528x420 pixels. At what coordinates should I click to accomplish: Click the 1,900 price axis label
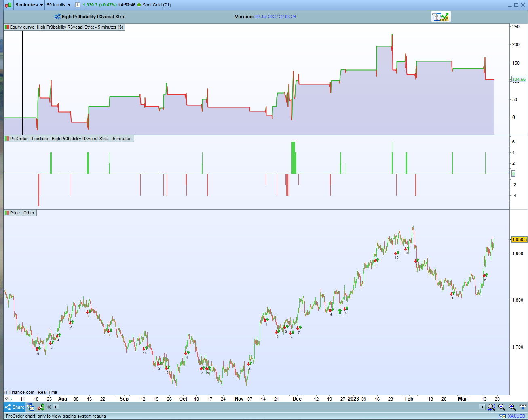coord(518,254)
